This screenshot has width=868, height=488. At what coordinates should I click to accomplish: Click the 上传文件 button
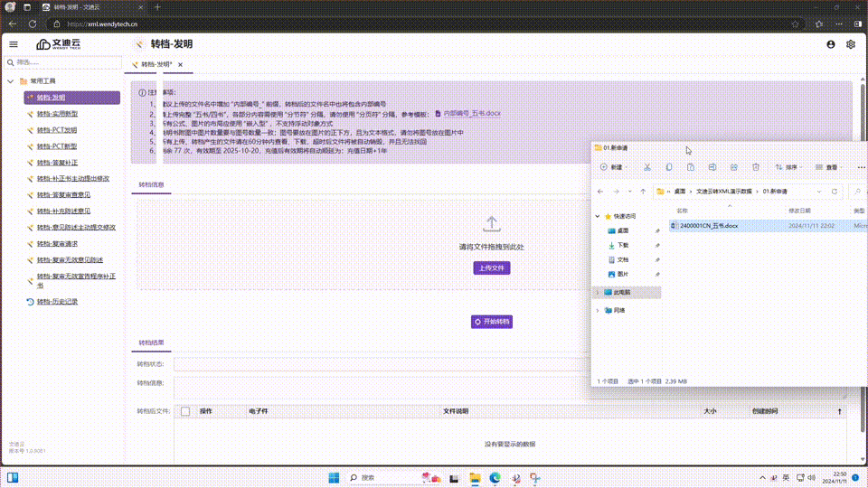[492, 267]
